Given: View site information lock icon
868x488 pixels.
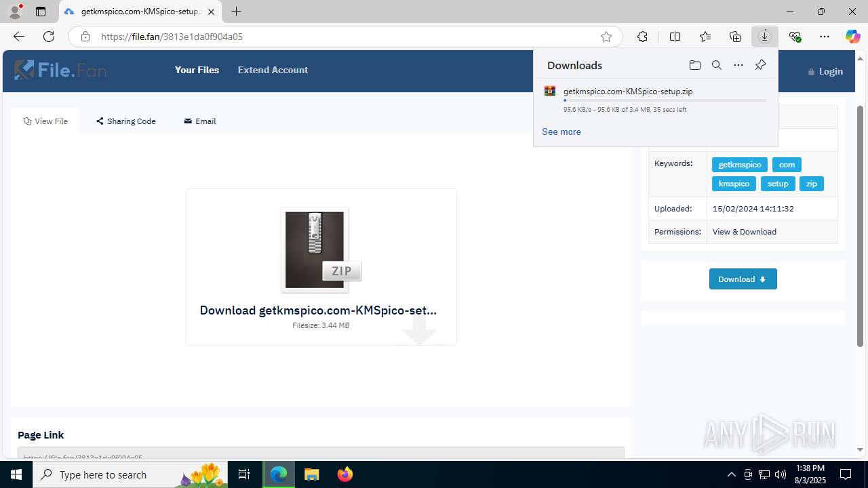Looking at the screenshot, I should coord(85,37).
